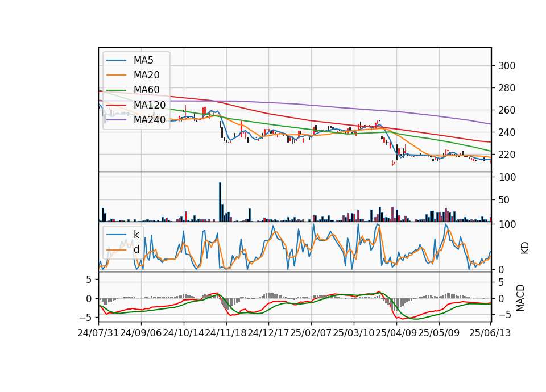546x392 pixels.
Task: Click the MACD axis title
Action: [x=520, y=298]
